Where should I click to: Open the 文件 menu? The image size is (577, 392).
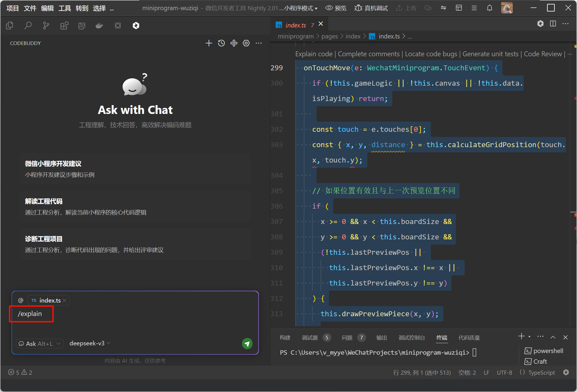tap(30, 8)
